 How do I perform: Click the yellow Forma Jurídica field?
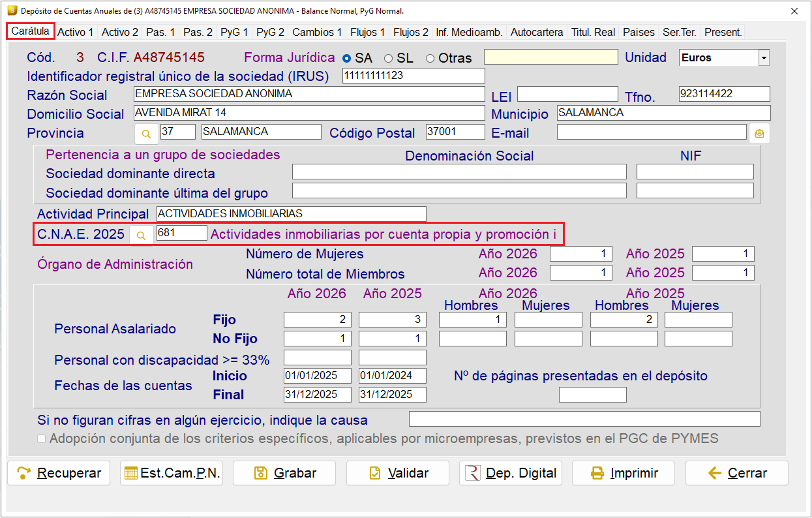pos(550,57)
